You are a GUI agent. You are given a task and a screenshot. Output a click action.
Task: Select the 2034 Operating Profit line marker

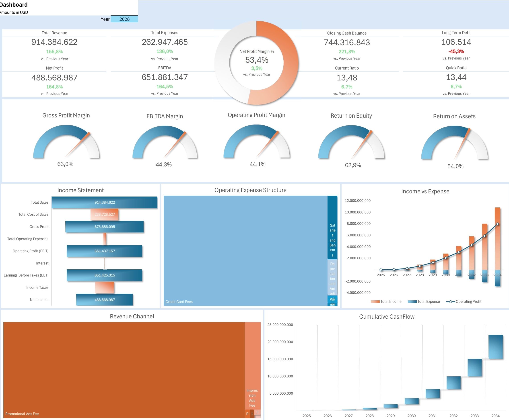(x=497, y=224)
